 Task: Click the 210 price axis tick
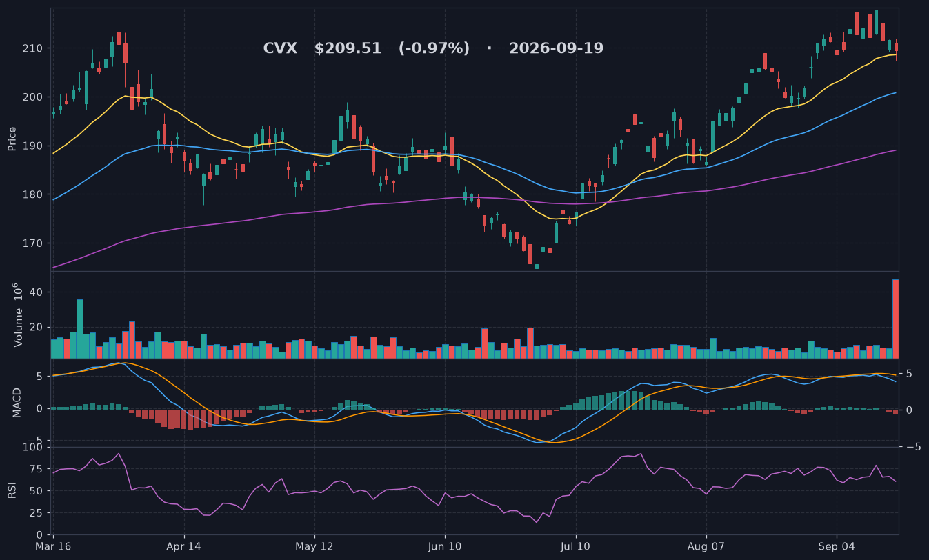pos(33,48)
